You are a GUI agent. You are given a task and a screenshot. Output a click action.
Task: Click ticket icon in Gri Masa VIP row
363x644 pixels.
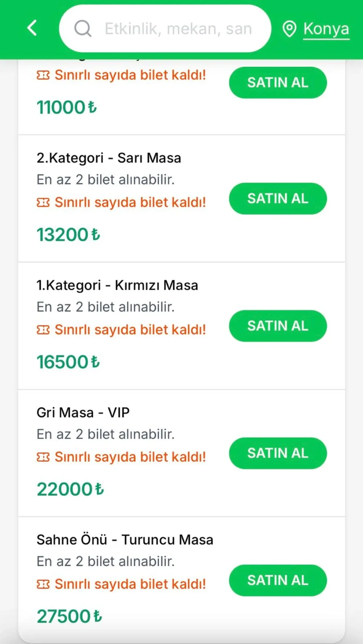pyautogui.click(x=43, y=457)
